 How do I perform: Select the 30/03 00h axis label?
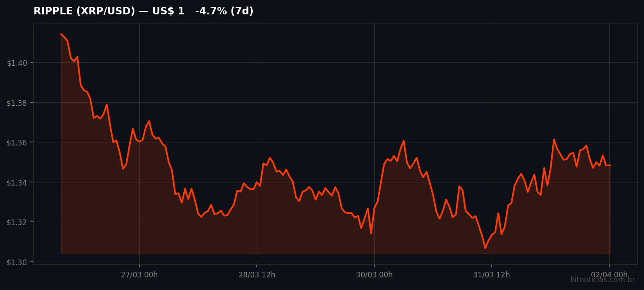(x=374, y=275)
